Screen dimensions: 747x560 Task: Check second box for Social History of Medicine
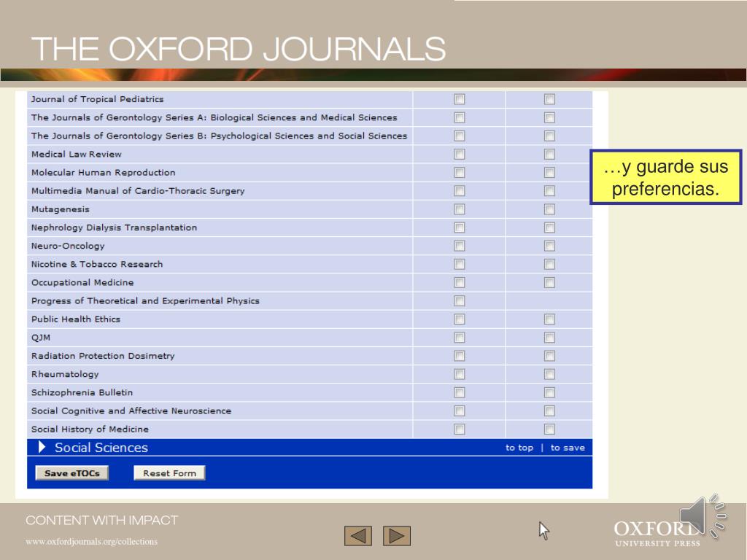[x=549, y=429]
